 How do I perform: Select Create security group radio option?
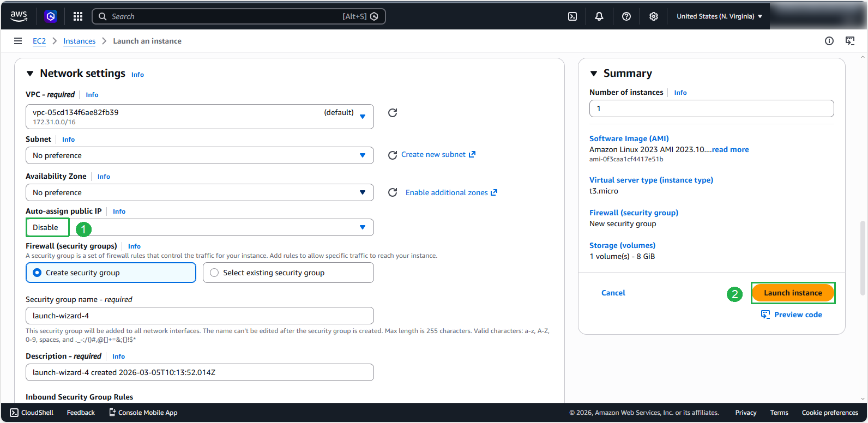pos(111,273)
